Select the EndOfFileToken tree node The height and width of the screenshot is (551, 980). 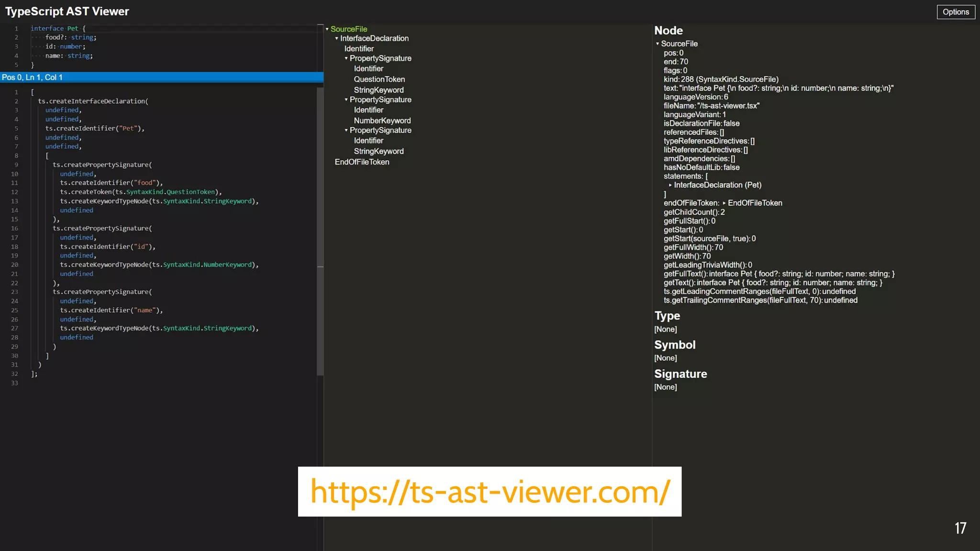(362, 162)
